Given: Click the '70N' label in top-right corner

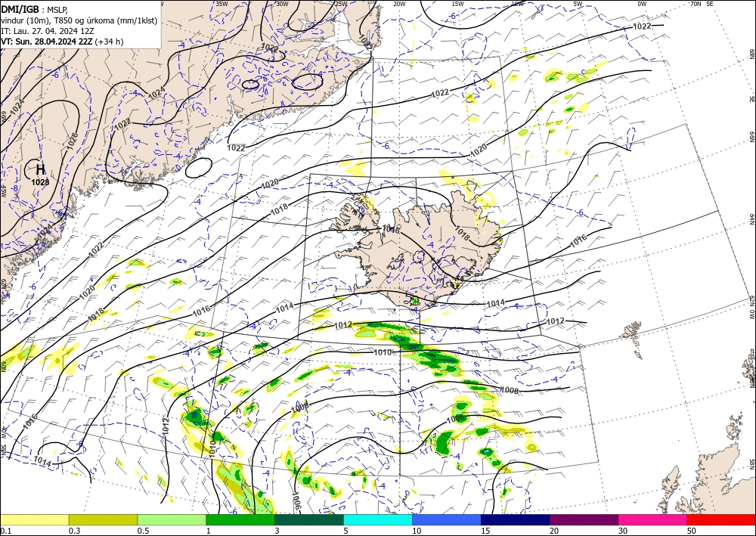Looking at the screenshot, I should [x=696, y=3].
